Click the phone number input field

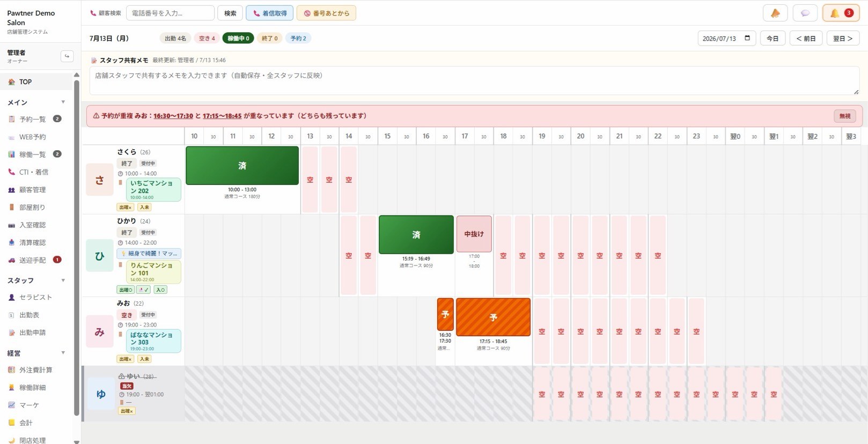tap(170, 13)
